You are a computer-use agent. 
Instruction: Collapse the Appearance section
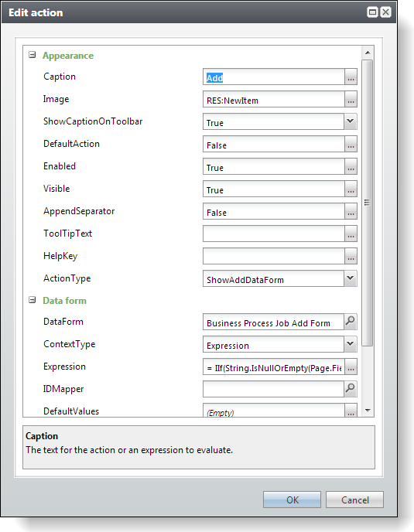[x=33, y=55]
